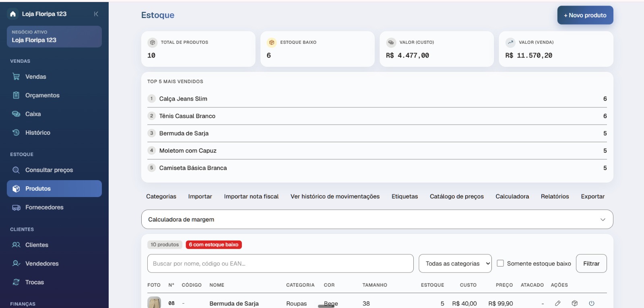The width and height of the screenshot is (644, 308).
Task: Click the box icon in Bermuda de Sarja row
Action: 575,303
